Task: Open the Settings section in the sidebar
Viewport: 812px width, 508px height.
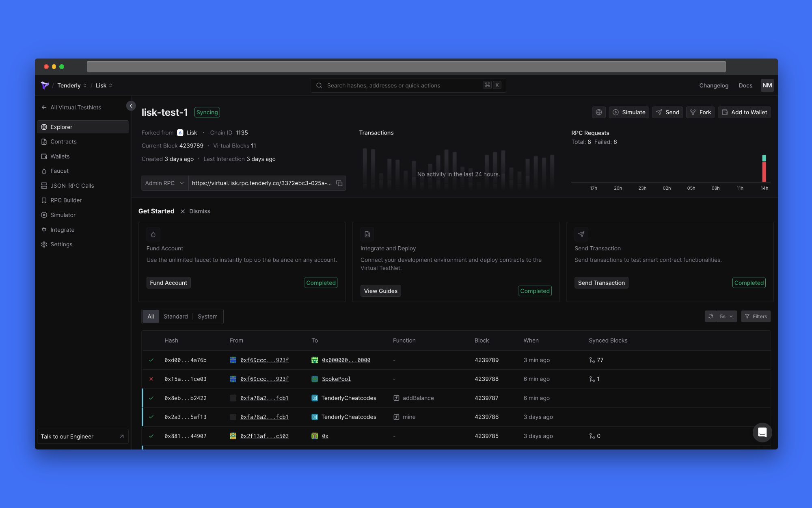Action: [61, 244]
